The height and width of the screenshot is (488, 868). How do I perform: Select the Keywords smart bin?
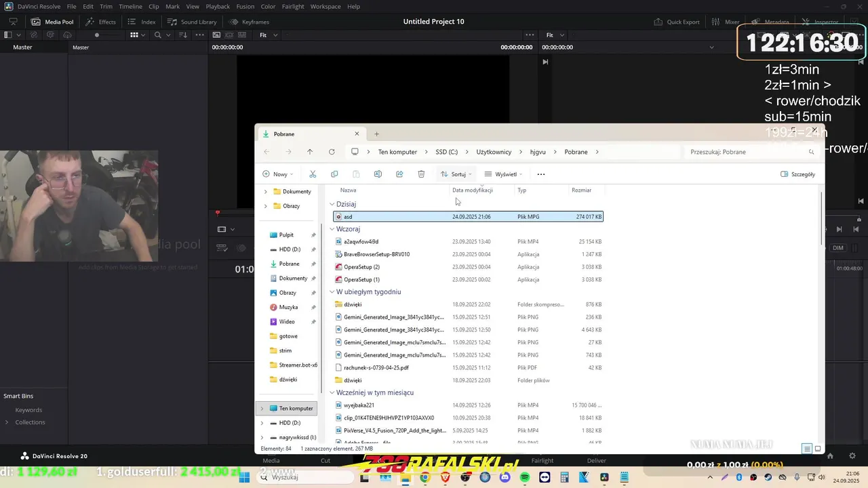[28, 410]
